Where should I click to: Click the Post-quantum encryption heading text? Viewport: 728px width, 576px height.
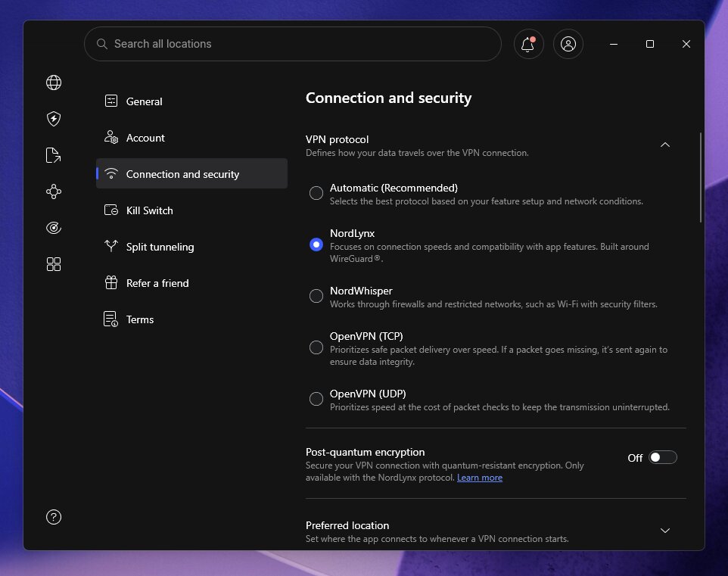(365, 452)
